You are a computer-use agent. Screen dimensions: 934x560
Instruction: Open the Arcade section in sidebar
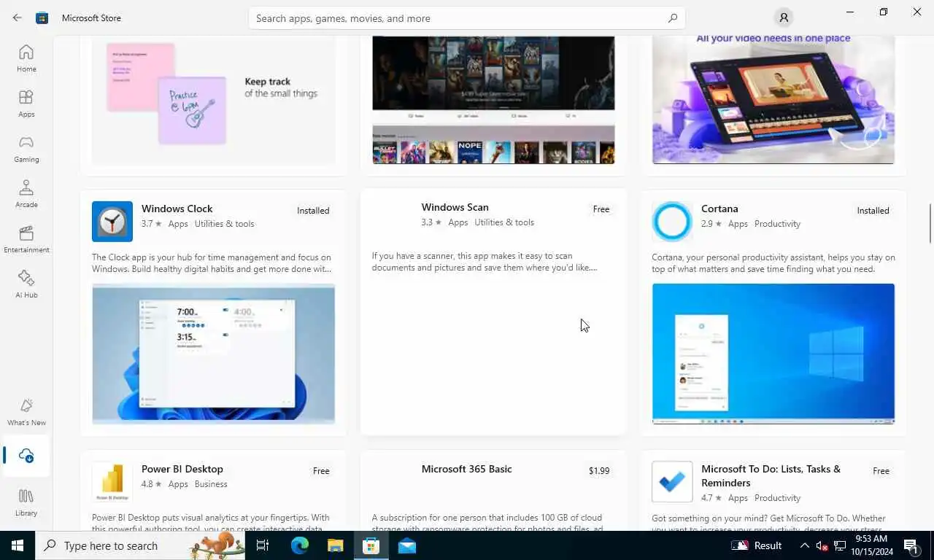click(26, 194)
